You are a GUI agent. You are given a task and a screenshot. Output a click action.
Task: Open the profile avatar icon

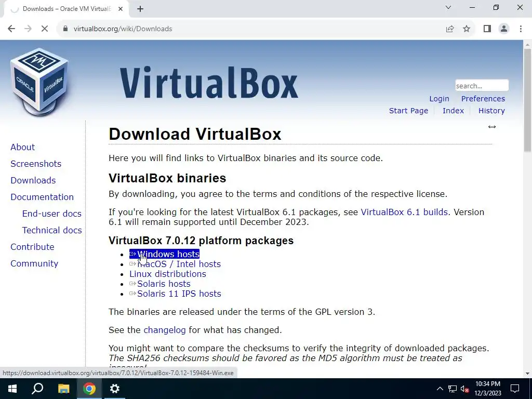coord(504,29)
